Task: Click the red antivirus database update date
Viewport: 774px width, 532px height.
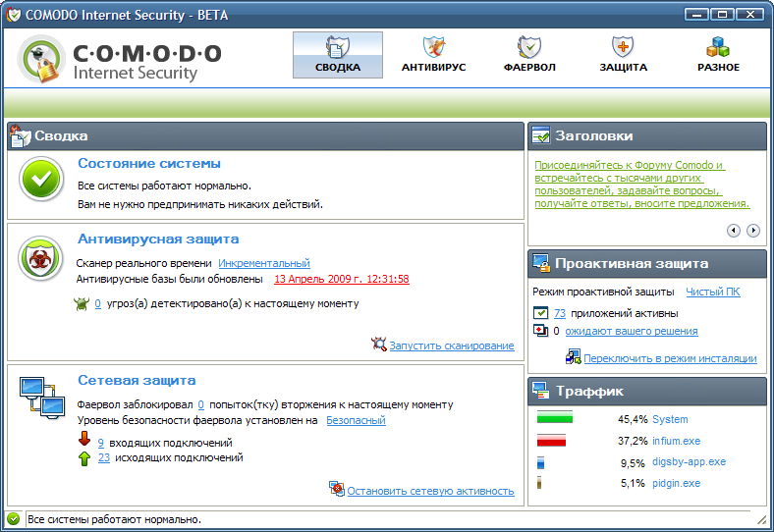Action: (342, 279)
